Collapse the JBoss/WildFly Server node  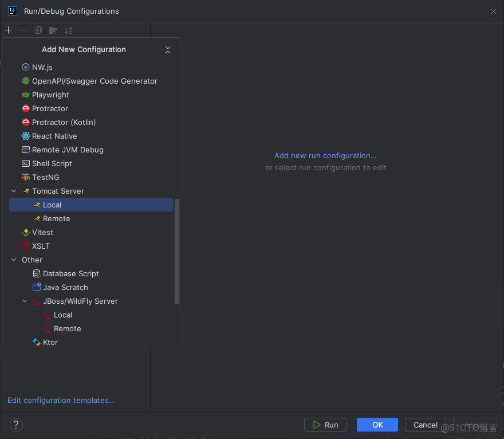[x=25, y=301]
